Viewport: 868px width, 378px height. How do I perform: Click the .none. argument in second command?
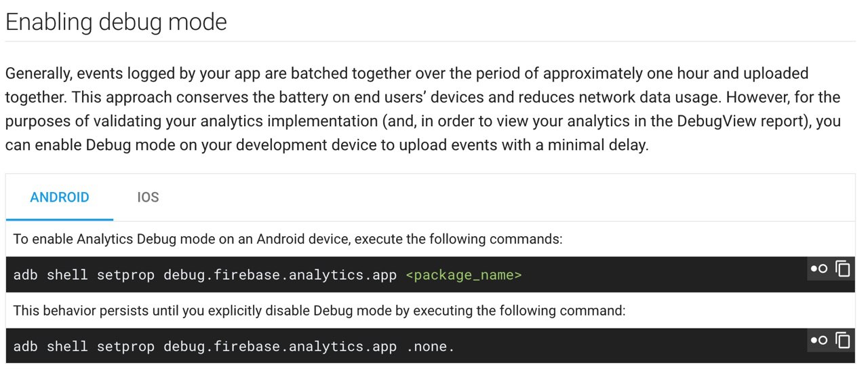click(431, 347)
